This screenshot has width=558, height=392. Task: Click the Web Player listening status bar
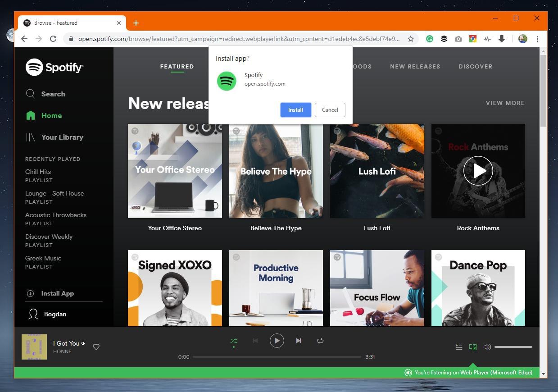277,373
